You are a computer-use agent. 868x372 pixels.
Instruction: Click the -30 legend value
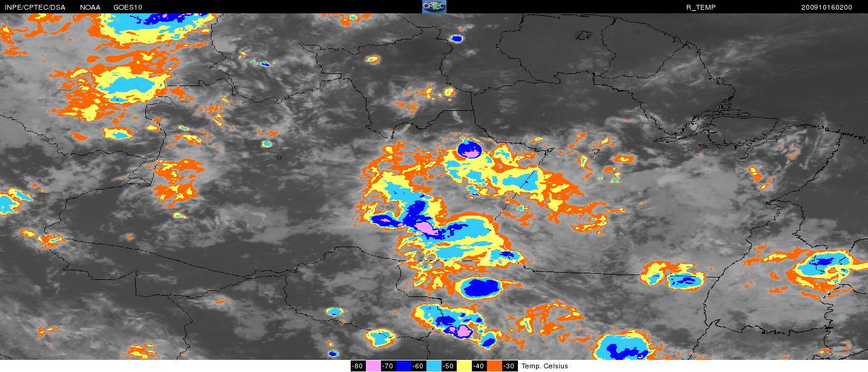point(510,366)
